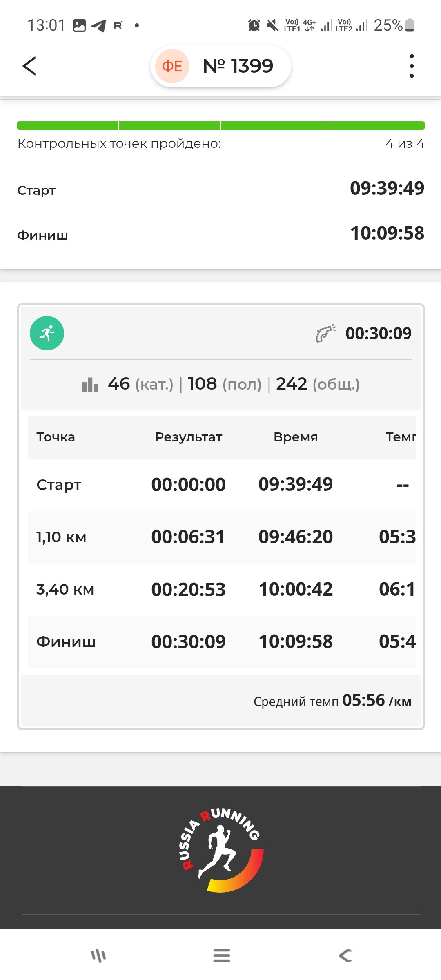
Task: Tap Android home navigation button
Action: click(x=221, y=955)
